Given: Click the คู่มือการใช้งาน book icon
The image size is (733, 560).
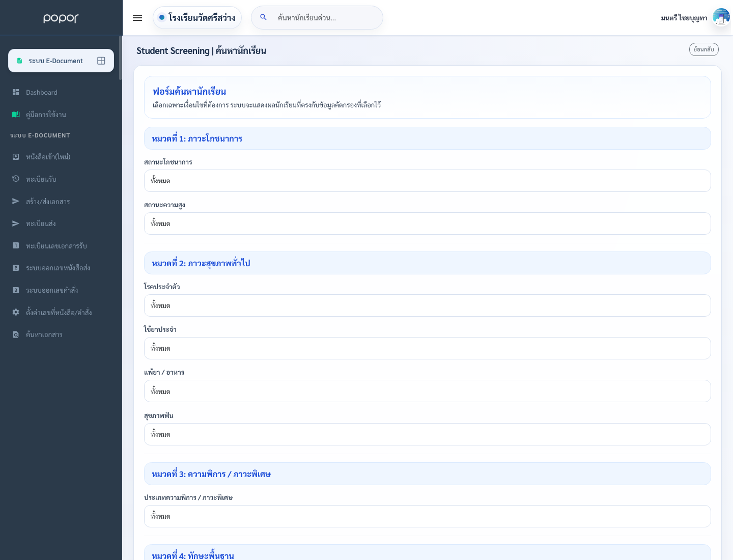Looking at the screenshot, I should (16, 115).
